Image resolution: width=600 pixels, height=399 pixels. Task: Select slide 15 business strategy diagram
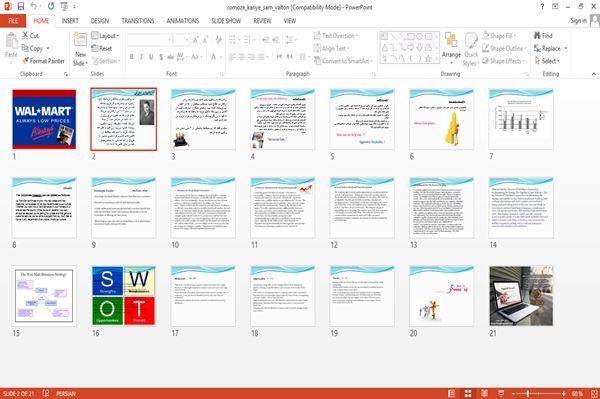pyautogui.click(x=44, y=296)
